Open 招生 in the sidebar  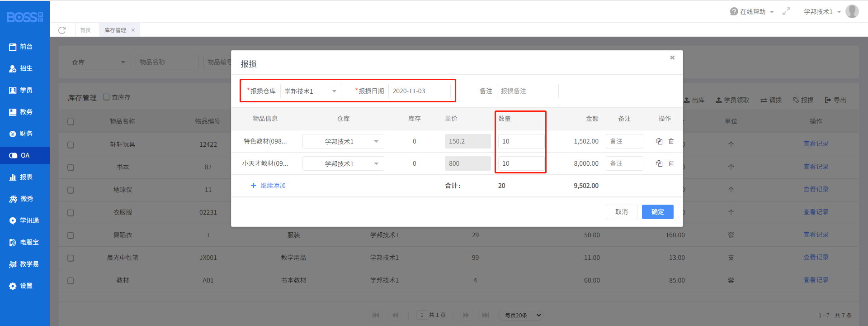[25, 68]
